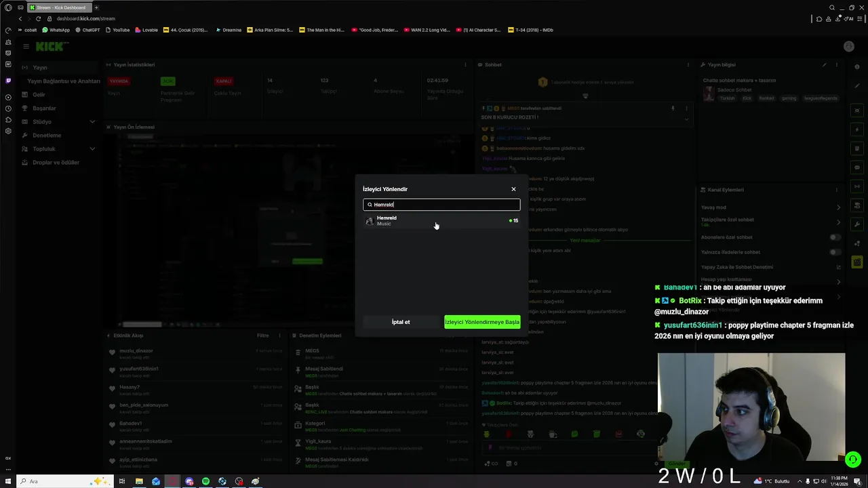Screen dimensions: 868x488
Task: Open File Explorer from the taskbar
Action: click(139, 481)
